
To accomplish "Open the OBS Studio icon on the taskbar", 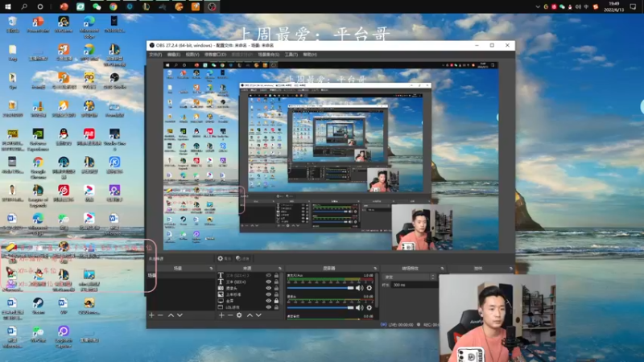I will click(x=212, y=7).
